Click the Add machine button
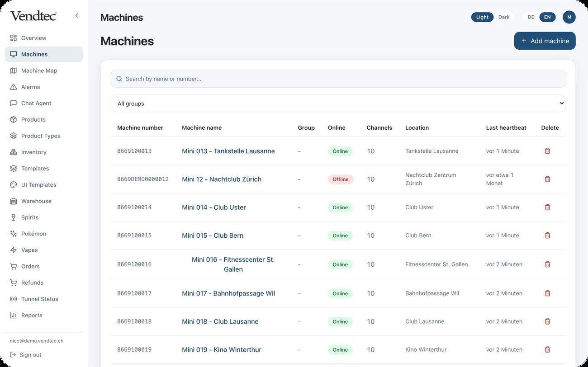 [545, 41]
